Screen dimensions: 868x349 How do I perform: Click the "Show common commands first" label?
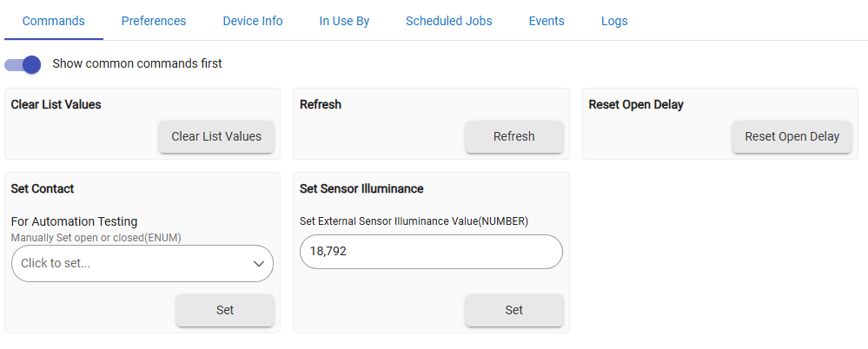pyautogui.click(x=137, y=63)
